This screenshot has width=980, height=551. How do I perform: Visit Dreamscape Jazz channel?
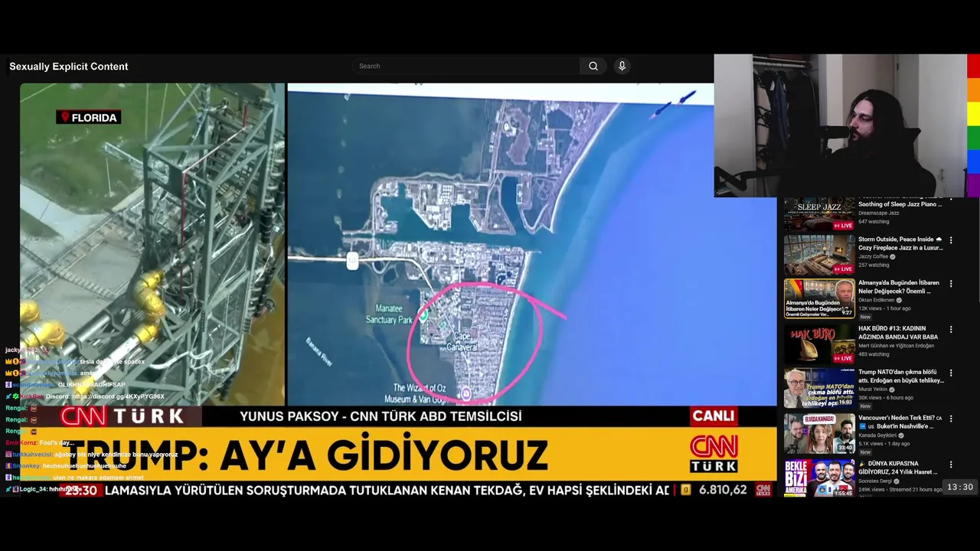878,213
